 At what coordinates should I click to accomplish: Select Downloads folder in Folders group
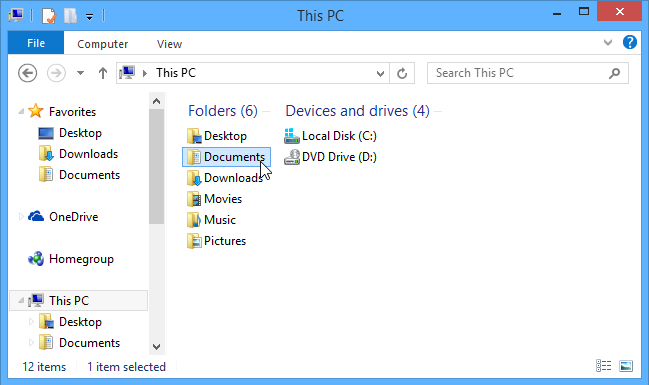(x=225, y=178)
